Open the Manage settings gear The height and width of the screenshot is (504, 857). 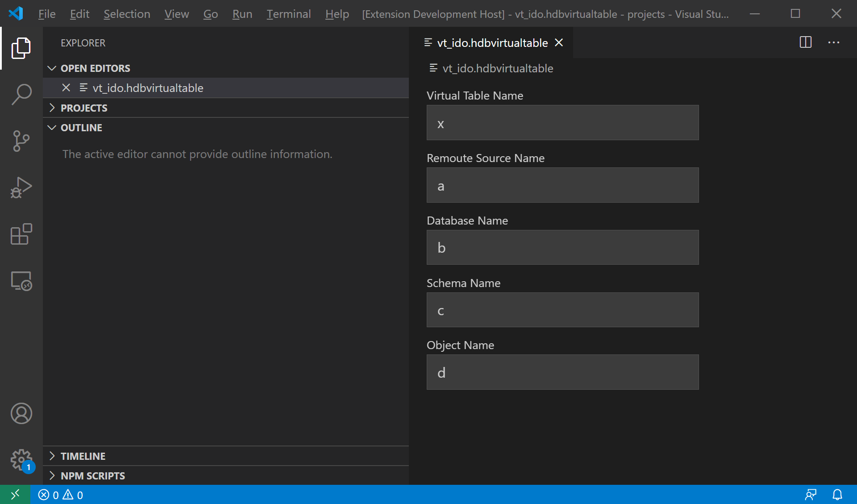[21, 460]
